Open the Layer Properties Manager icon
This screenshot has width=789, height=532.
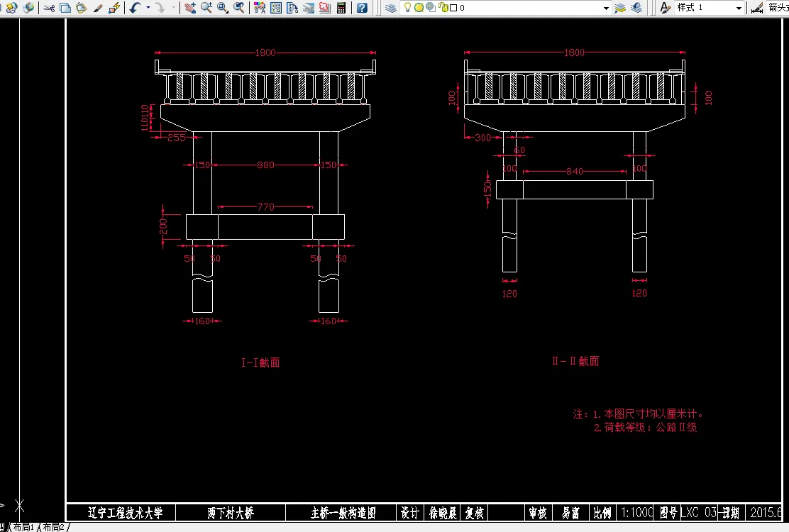[x=391, y=8]
